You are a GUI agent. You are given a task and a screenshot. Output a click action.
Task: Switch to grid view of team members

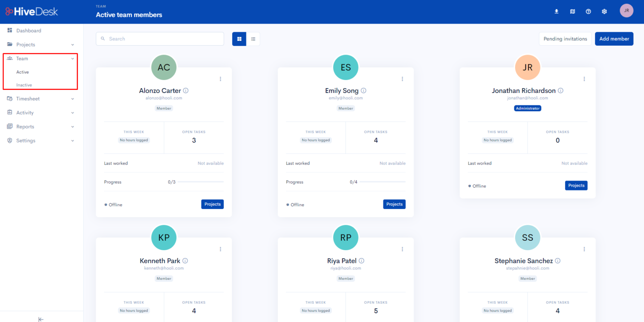tap(239, 39)
